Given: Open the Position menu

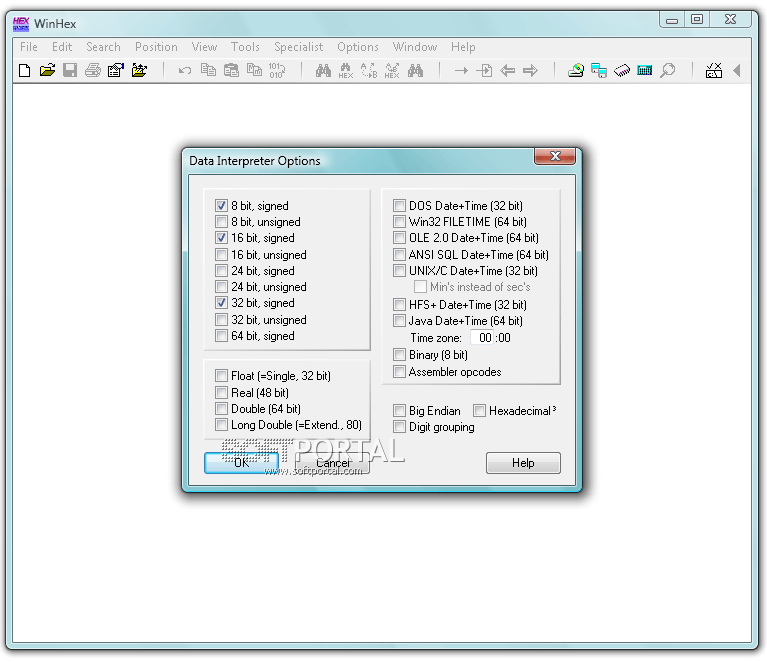Looking at the screenshot, I should pos(156,47).
